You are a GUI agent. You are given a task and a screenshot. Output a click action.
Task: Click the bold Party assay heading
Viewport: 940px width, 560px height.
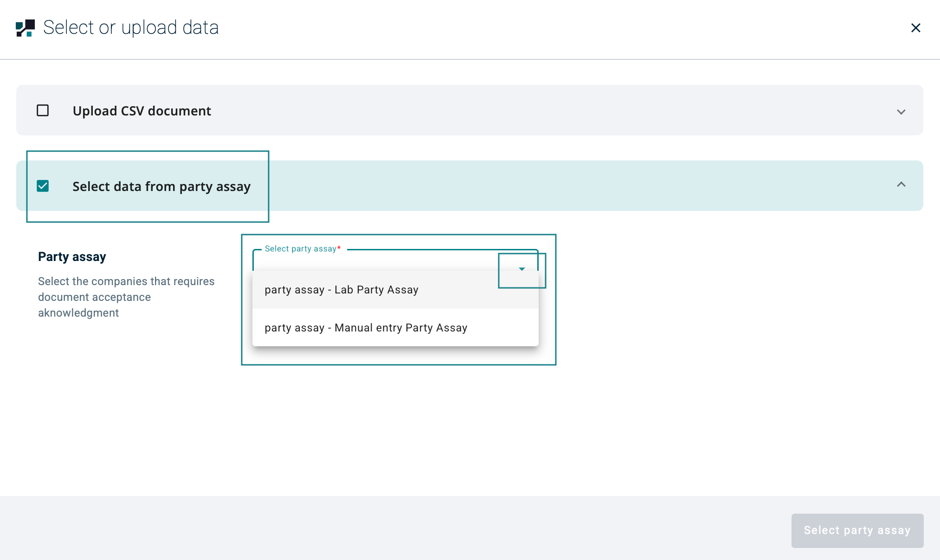point(72,256)
